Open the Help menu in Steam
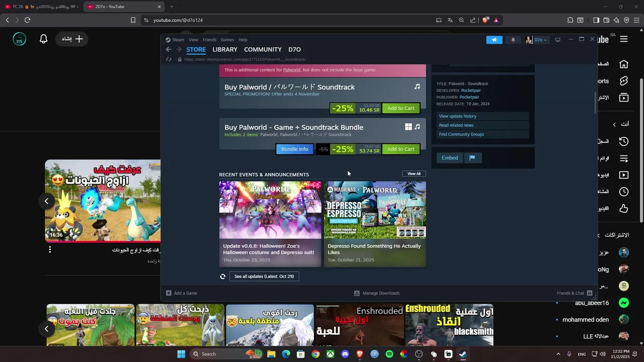Image resolution: width=644 pixels, height=362 pixels. point(243,40)
